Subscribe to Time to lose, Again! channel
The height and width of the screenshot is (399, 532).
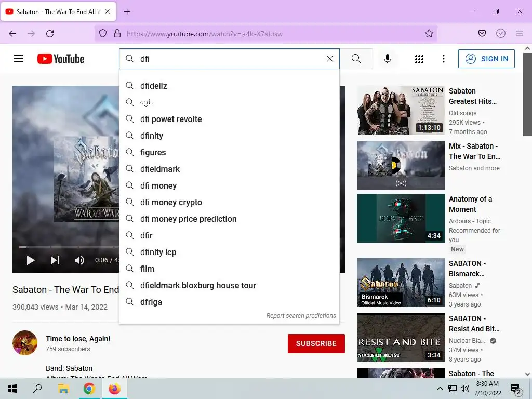point(316,343)
